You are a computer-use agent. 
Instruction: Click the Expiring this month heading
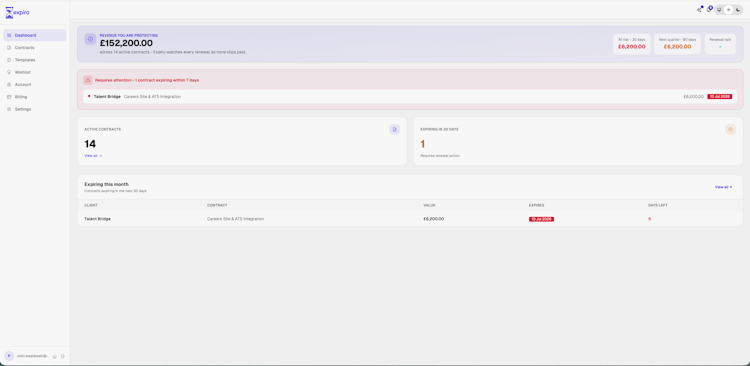point(106,184)
